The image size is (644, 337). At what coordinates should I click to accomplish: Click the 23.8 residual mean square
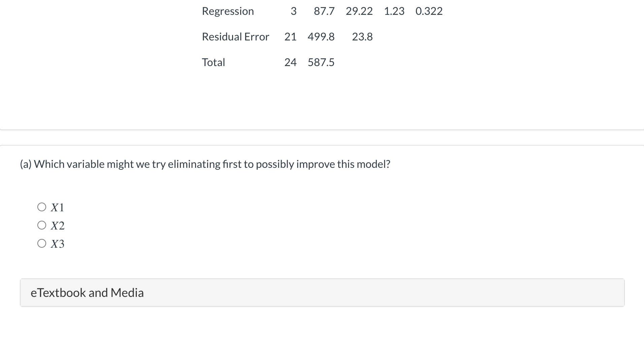point(362,36)
